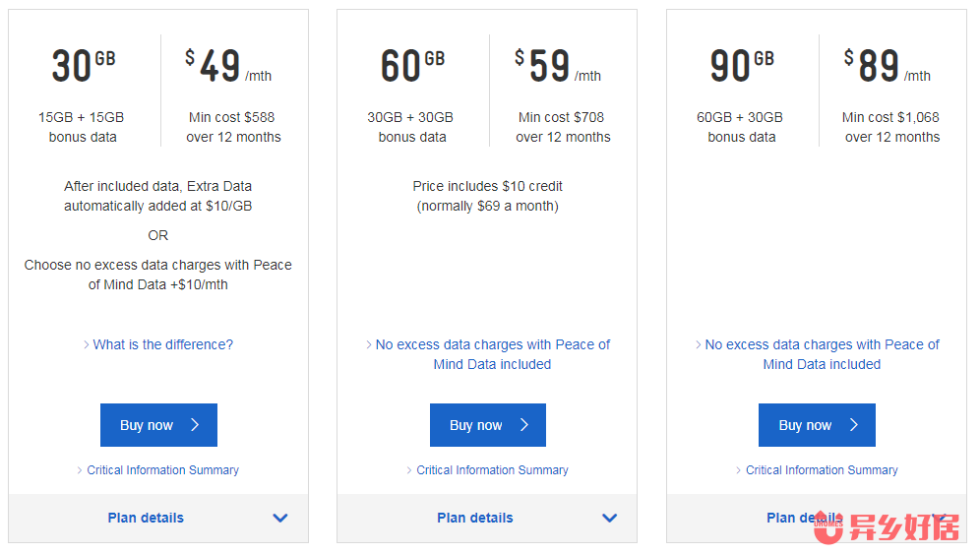The image size is (980, 554).
Task: Open Critical Information Summary for the $89 plan
Action: point(822,470)
